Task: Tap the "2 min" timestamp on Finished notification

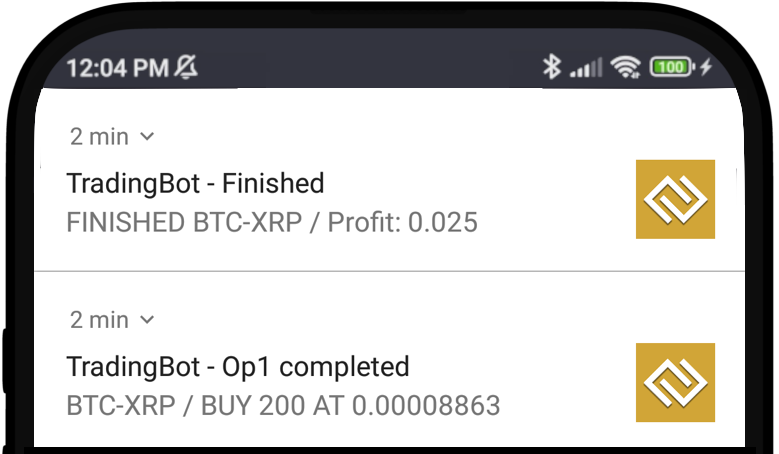Action: click(99, 136)
